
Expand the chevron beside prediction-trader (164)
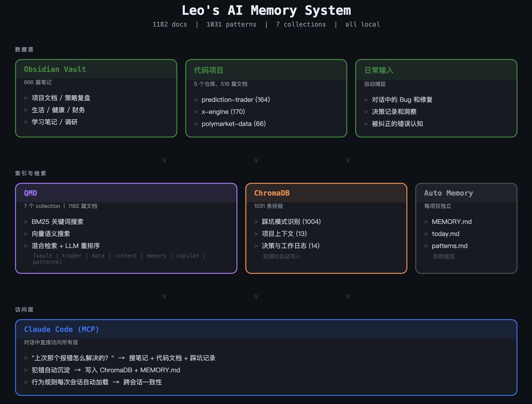pos(196,100)
